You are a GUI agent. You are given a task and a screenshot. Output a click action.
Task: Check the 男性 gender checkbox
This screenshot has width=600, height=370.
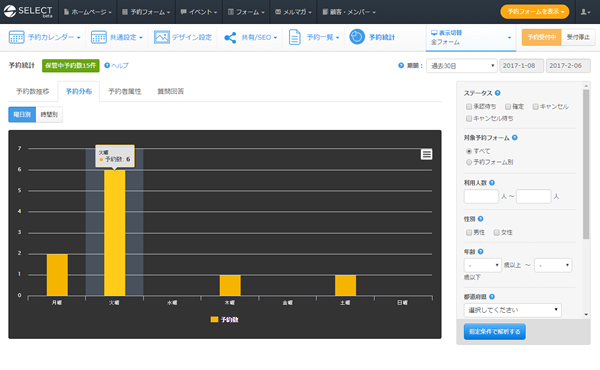(x=469, y=232)
